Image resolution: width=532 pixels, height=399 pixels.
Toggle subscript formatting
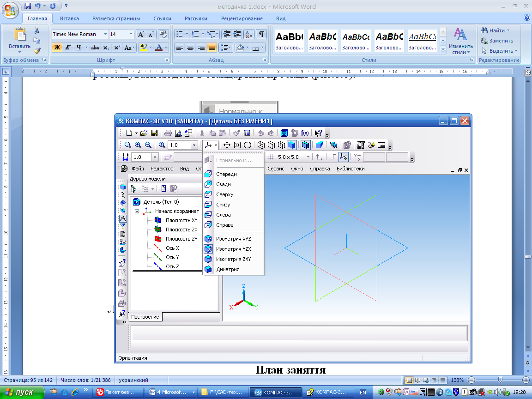coord(106,48)
